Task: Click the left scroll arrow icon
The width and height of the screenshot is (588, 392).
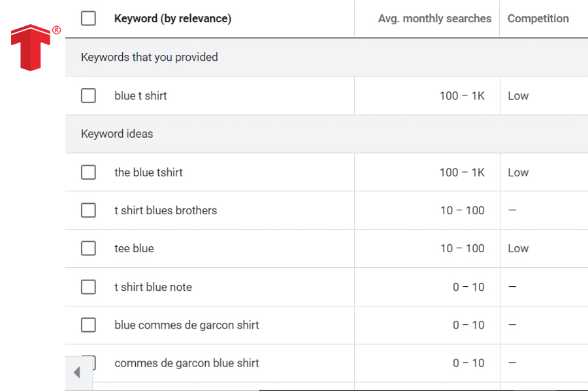Action: pyautogui.click(x=77, y=373)
